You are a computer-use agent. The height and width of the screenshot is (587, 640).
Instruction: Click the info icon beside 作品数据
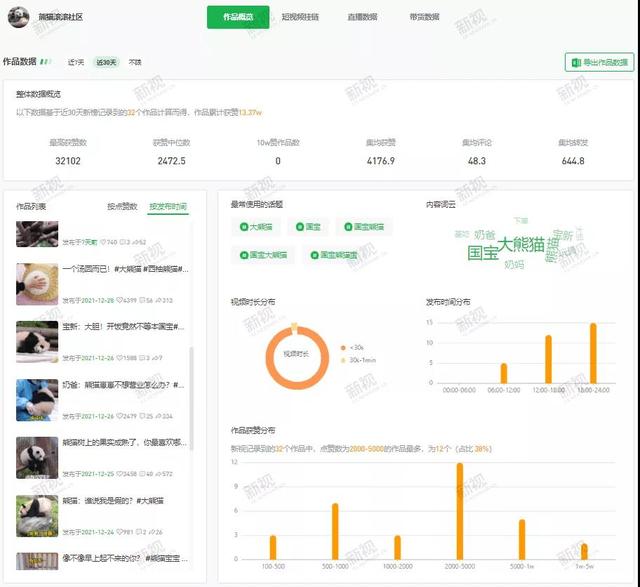[x=44, y=62]
